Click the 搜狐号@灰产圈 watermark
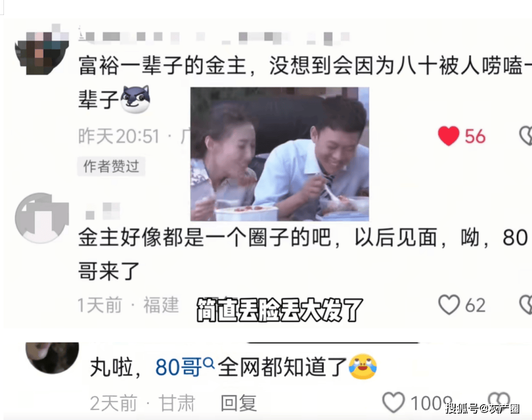Viewport: 532px width, 420px height. (x=483, y=408)
